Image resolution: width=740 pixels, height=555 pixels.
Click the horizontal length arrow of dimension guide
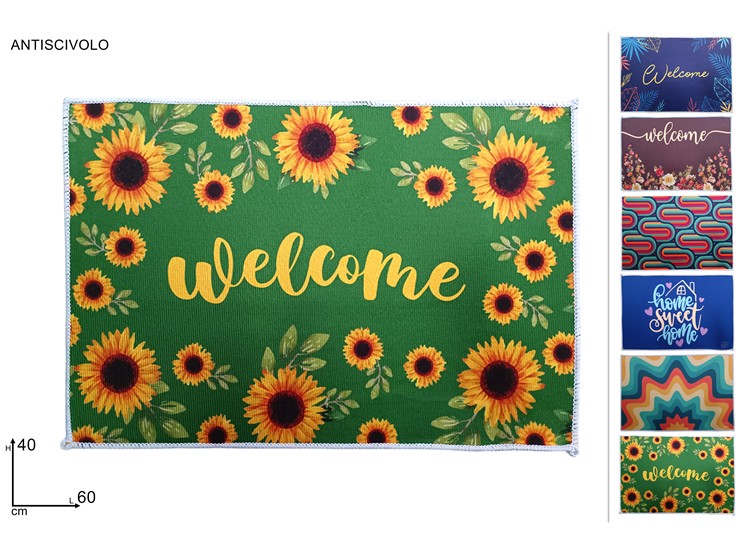pyautogui.click(x=46, y=506)
